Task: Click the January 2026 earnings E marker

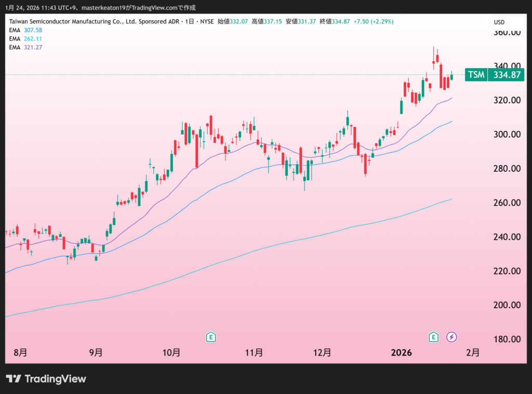Action: click(x=433, y=337)
